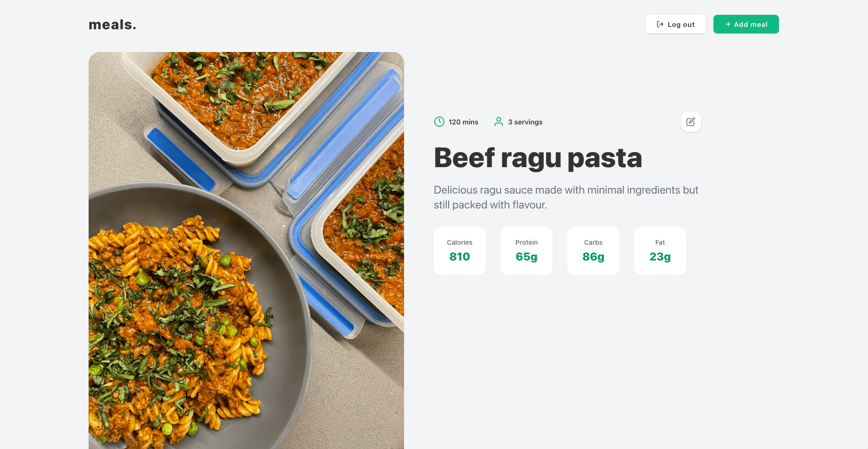The width and height of the screenshot is (868, 449).
Task: Click the 23g fat value
Action: pyautogui.click(x=660, y=257)
